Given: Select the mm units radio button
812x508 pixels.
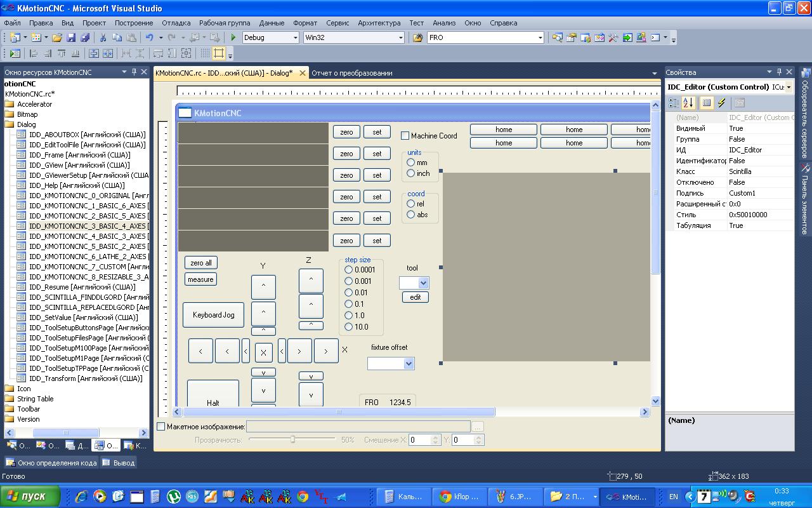Looking at the screenshot, I should 410,163.
